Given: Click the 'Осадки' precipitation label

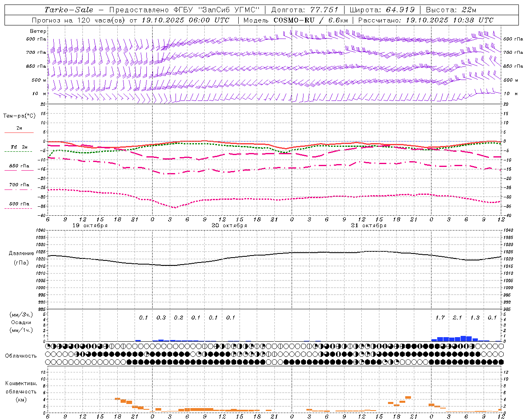Looking at the screenshot, I should pyautogui.click(x=21, y=322).
